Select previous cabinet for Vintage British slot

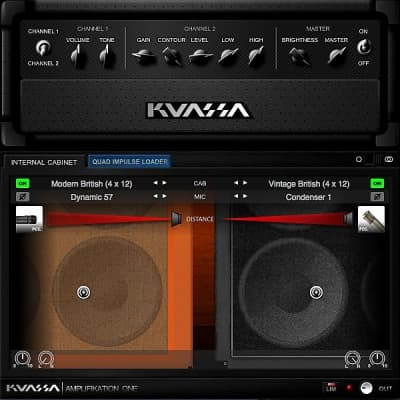236,183
